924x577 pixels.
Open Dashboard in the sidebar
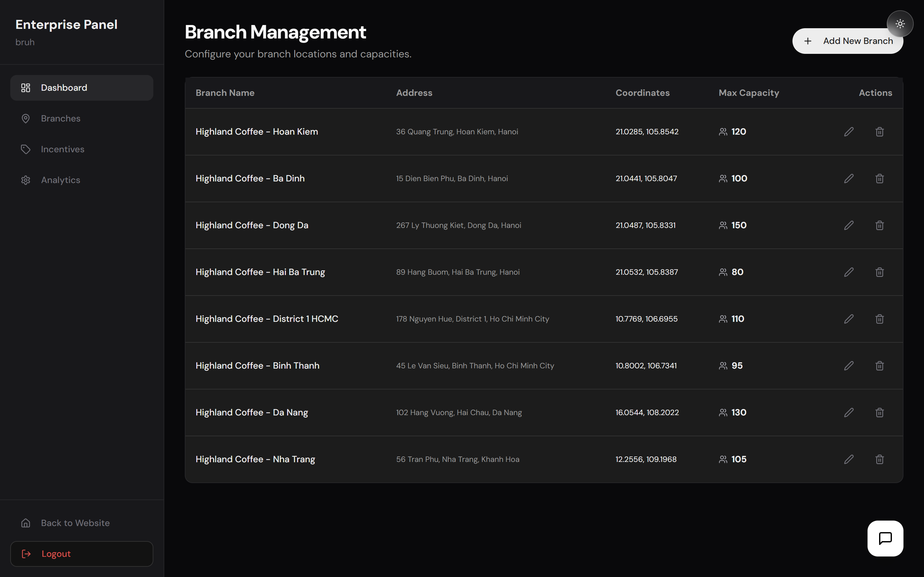[82, 88]
